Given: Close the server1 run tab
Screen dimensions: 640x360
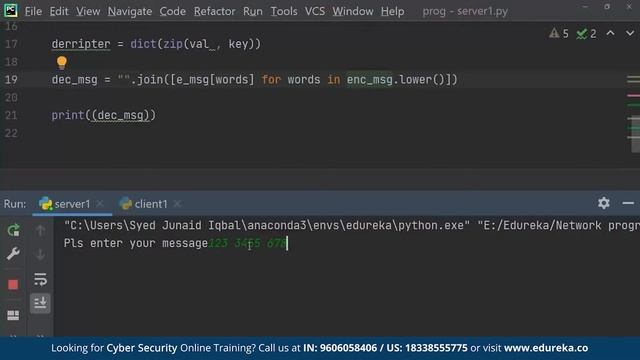Looking at the screenshot, I should click(x=100, y=204).
